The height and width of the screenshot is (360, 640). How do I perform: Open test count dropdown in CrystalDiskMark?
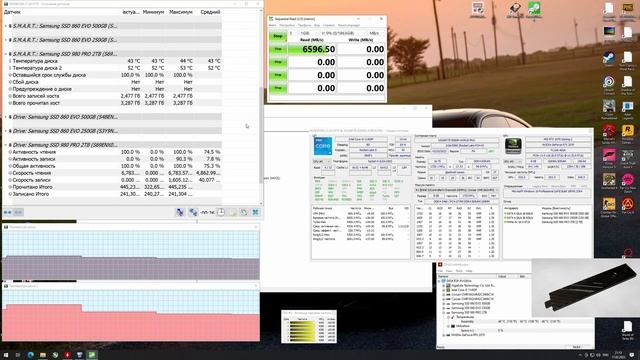(293, 33)
